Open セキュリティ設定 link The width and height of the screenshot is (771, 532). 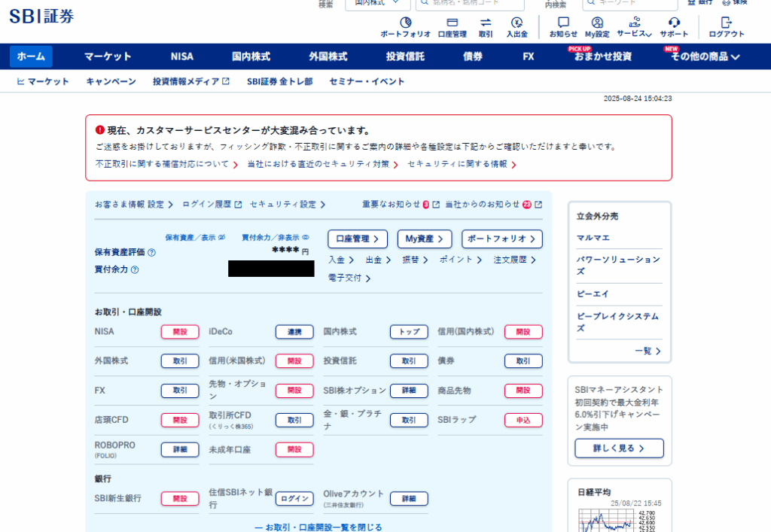click(288, 205)
